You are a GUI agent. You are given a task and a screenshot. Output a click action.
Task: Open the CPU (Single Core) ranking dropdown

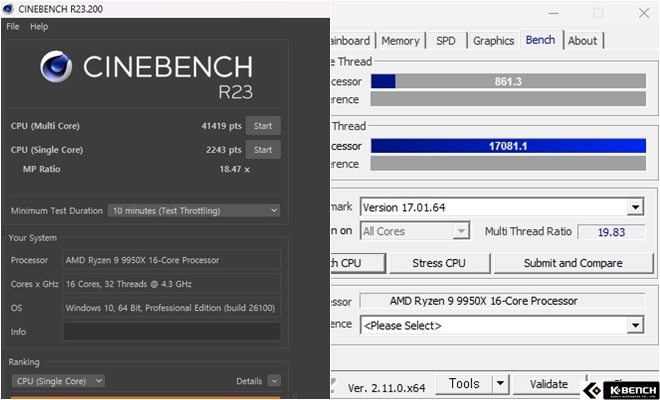[x=58, y=381]
